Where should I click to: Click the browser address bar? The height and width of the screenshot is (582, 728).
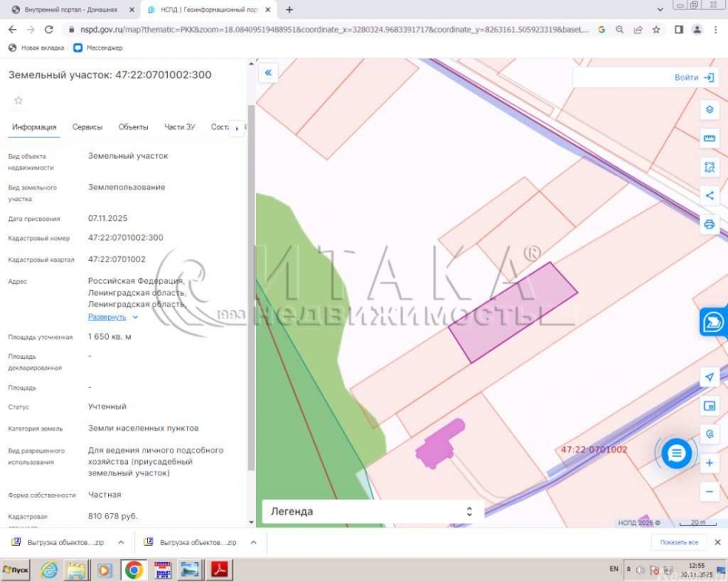[307, 28]
